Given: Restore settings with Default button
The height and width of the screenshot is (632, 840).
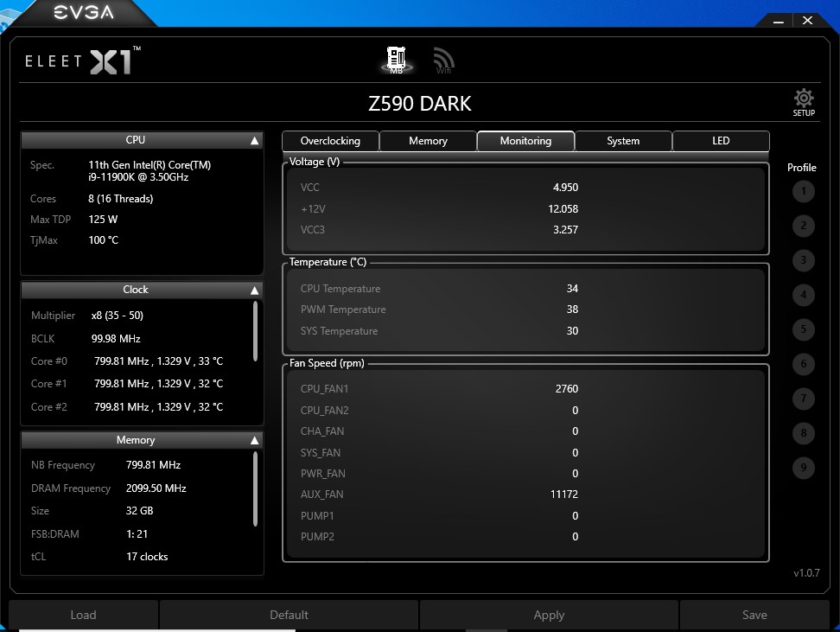Looking at the screenshot, I should tap(289, 615).
